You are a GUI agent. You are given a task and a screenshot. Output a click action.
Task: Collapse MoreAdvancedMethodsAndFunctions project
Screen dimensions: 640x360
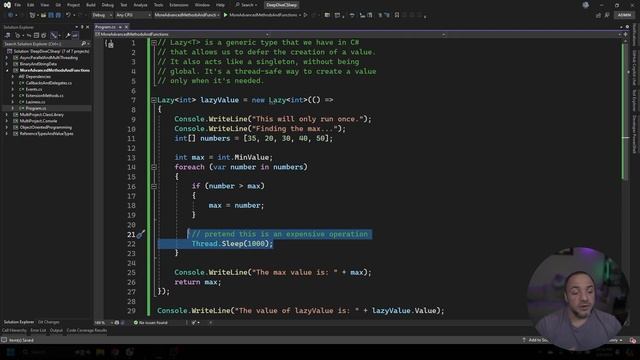tap(7, 70)
